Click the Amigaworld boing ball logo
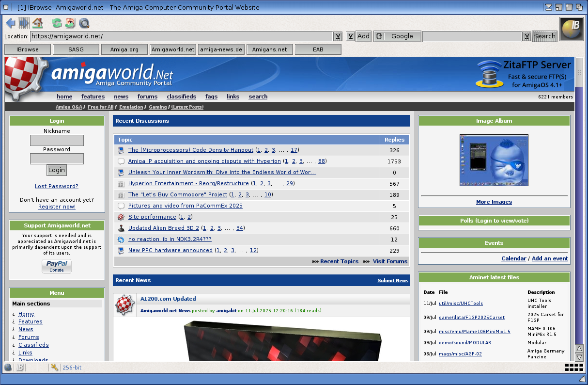Image resolution: width=588 pixels, height=385 pixels. coord(26,79)
